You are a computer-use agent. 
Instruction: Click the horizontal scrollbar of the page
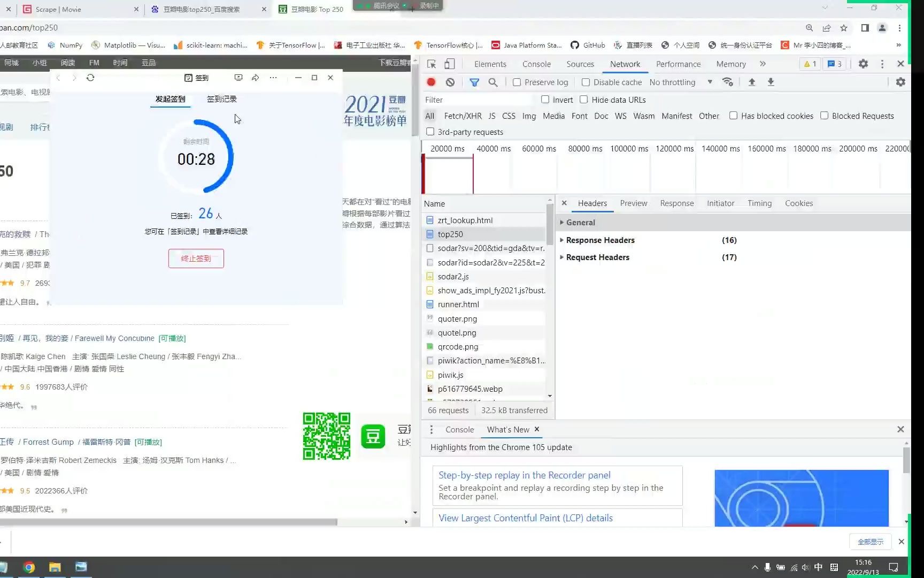[168, 522]
